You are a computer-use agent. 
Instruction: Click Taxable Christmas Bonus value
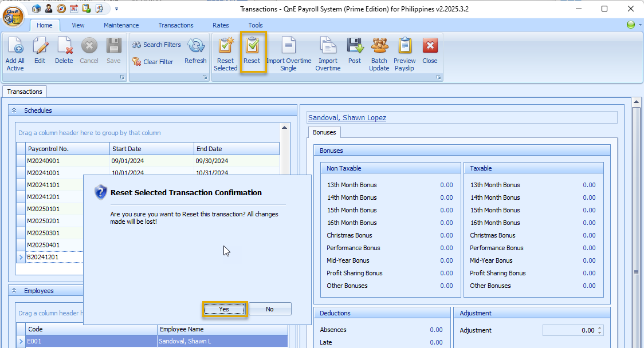tap(589, 235)
